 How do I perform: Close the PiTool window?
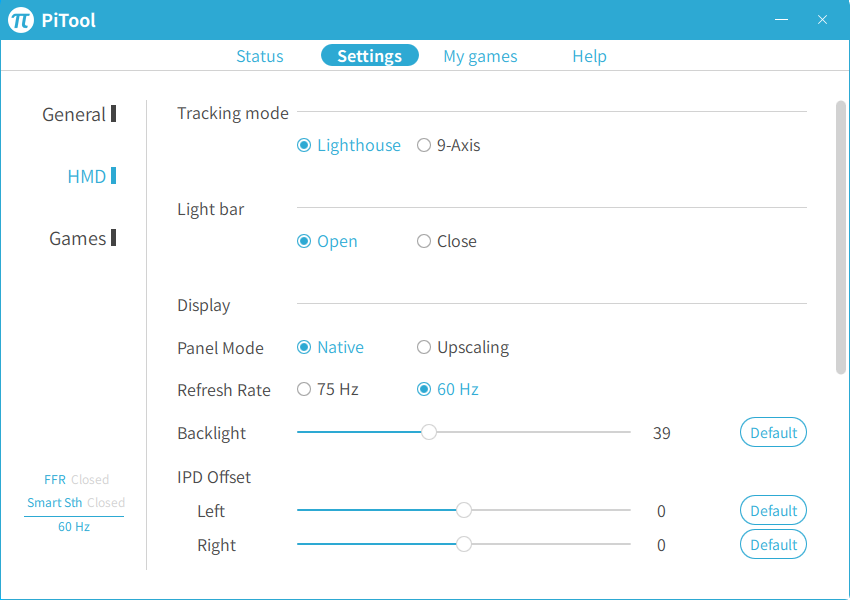[x=822, y=20]
